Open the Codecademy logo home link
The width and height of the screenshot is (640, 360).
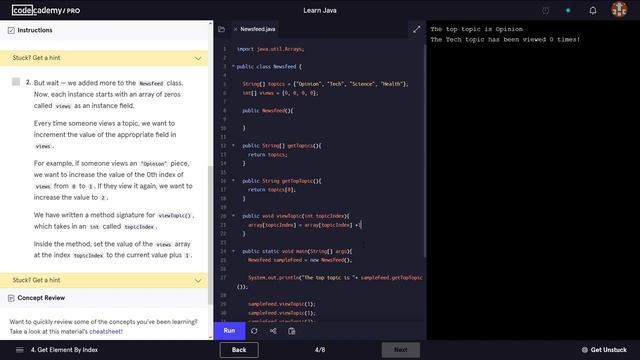pyautogui.click(x=46, y=10)
